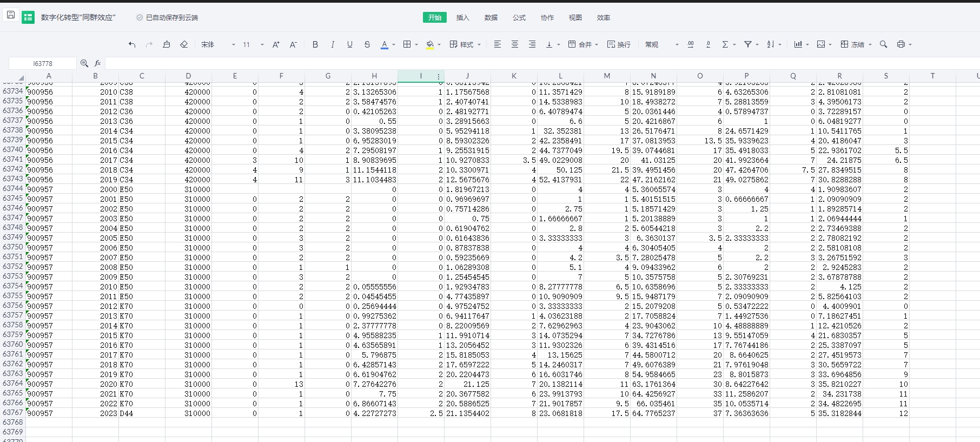This screenshot has width=980, height=442.
Task: Click the vertical bottom-align icon
Action: [x=549, y=44]
